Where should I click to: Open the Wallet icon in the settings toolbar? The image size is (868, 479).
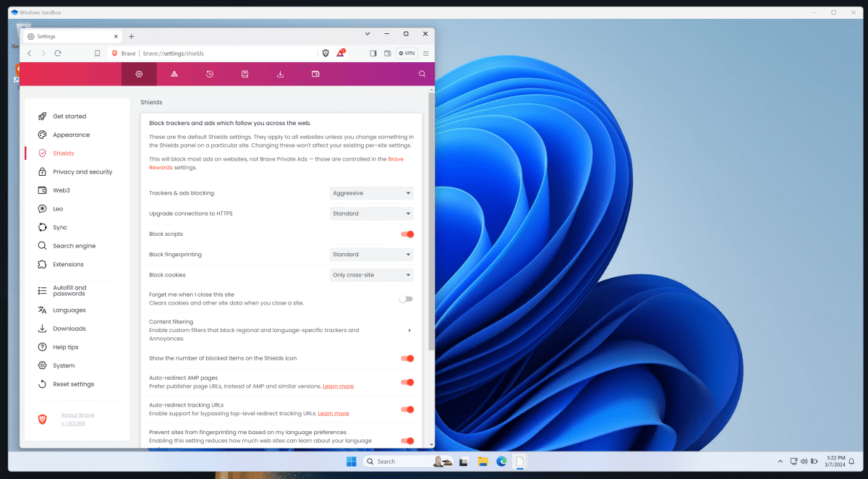(x=315, y=73)
